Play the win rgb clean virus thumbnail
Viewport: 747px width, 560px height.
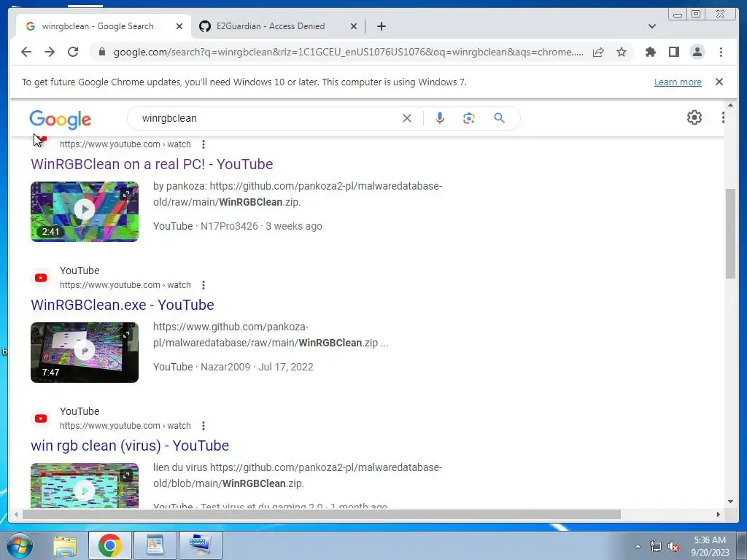click(x=85, y=486)
